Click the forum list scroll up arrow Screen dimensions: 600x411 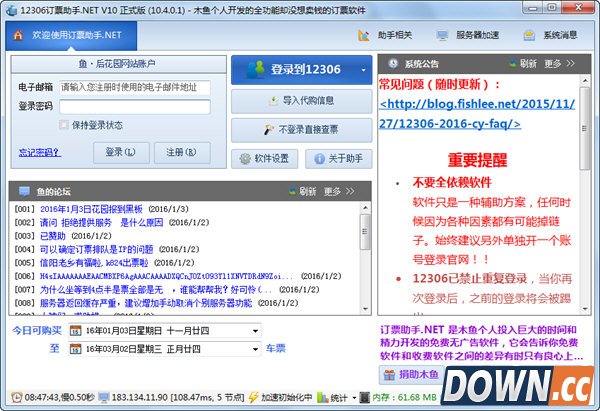click(x=365, y=207)
